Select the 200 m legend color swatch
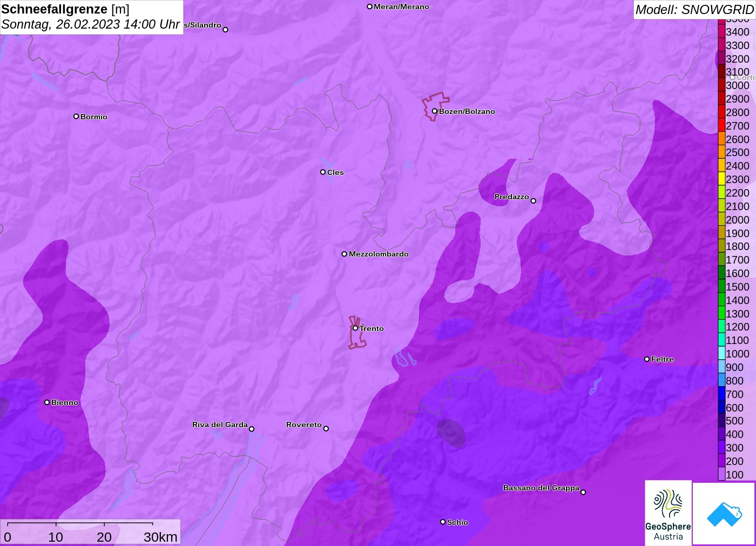 pos(721,461)
